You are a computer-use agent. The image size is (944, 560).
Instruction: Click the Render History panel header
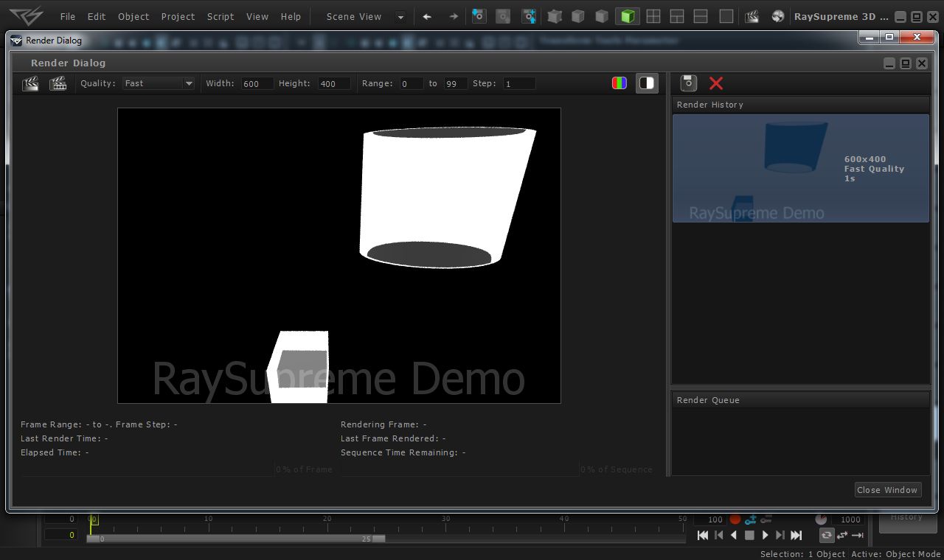[801, 105]
